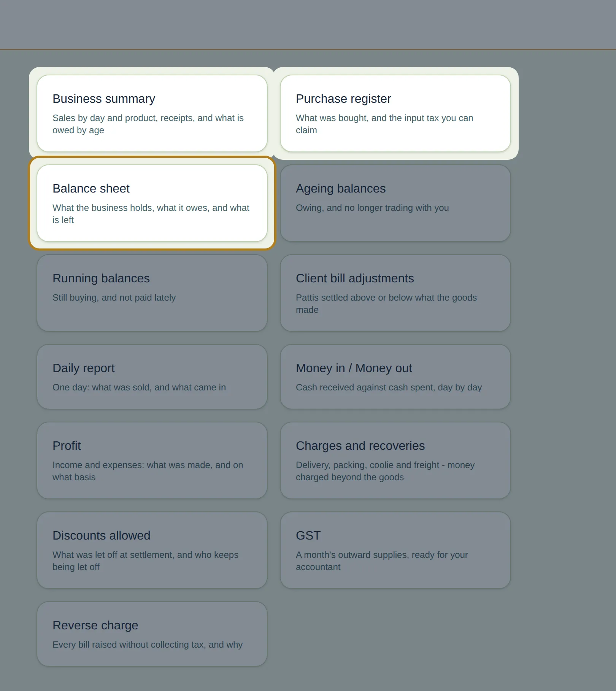Open the Ageing balances report
This screenshot has width=616, height=691.
point(395,203)
